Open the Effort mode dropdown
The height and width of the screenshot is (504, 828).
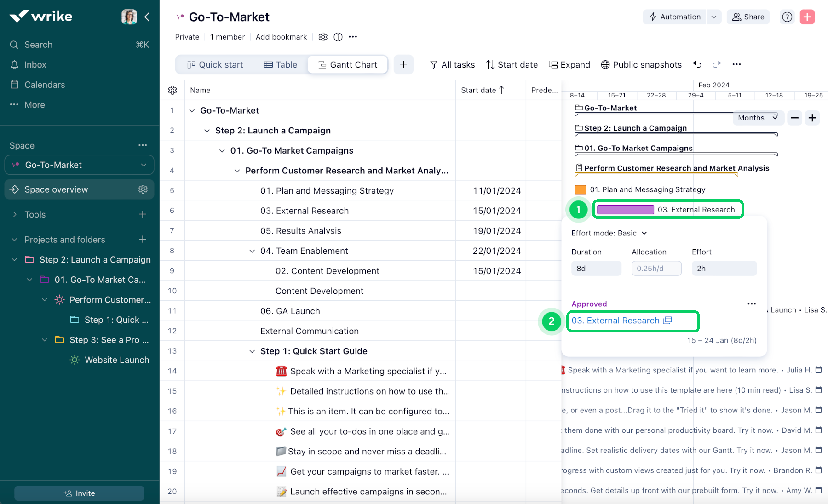[609, 233]
